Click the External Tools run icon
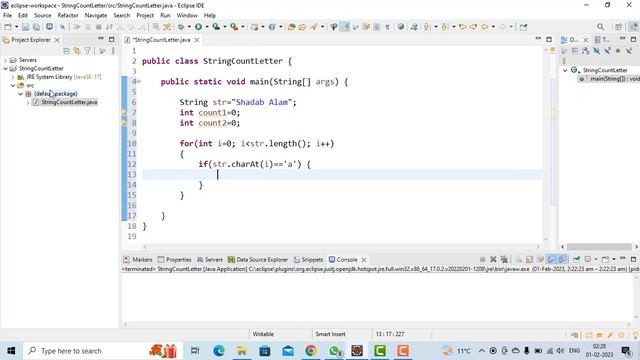 (234, 27)
